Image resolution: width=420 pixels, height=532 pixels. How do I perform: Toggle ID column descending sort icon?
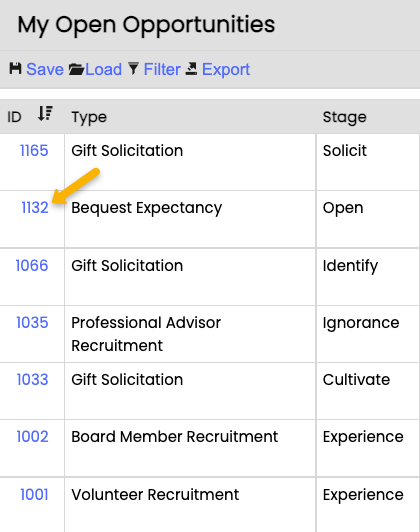coord(45,113)
